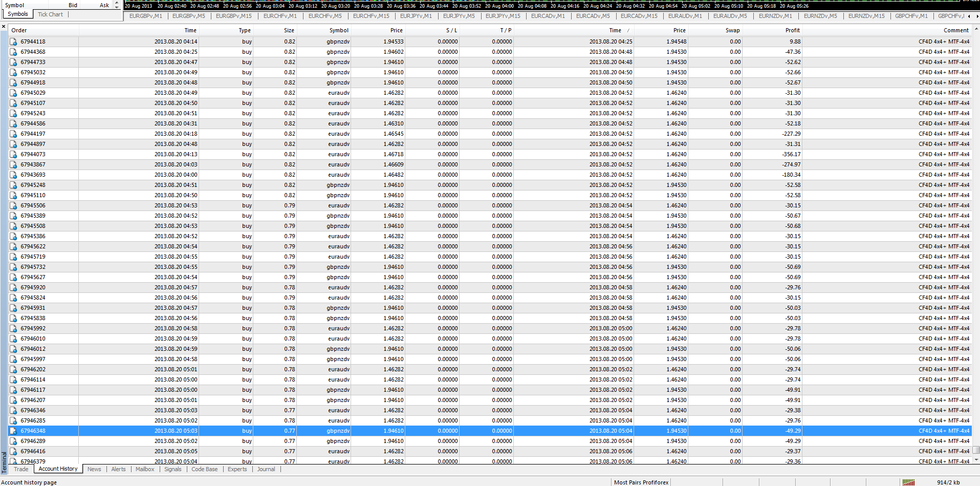980x486 pixels.
Task: Click order icon for order 67944073
Action: tap(13, 154)
